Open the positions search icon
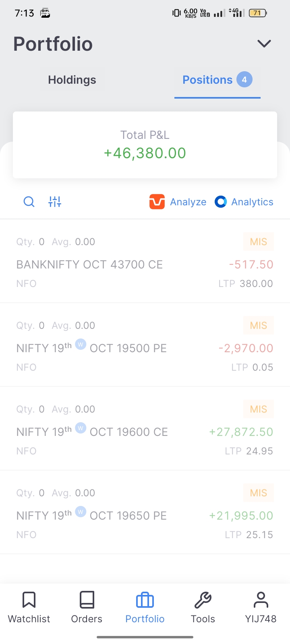290x644 pixels. pos(29,202)
